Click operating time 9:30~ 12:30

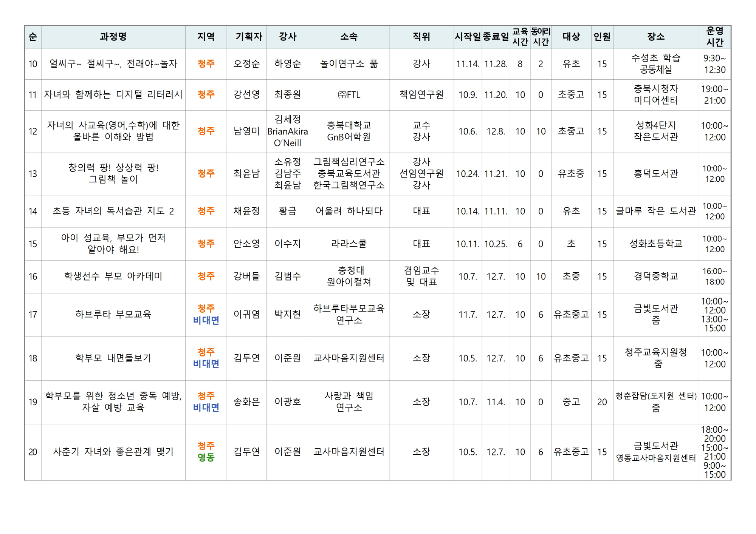[x=715, y=64]
